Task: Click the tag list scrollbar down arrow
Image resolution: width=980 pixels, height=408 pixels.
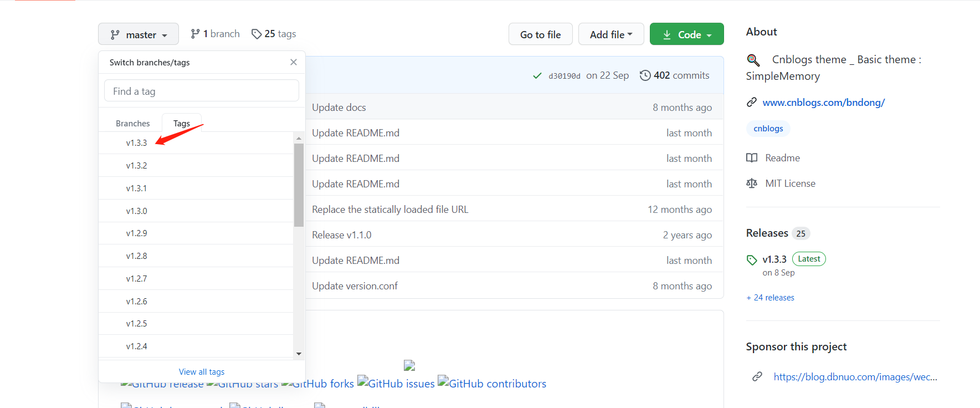Action: pyautogui.click(x=299, y=354)
